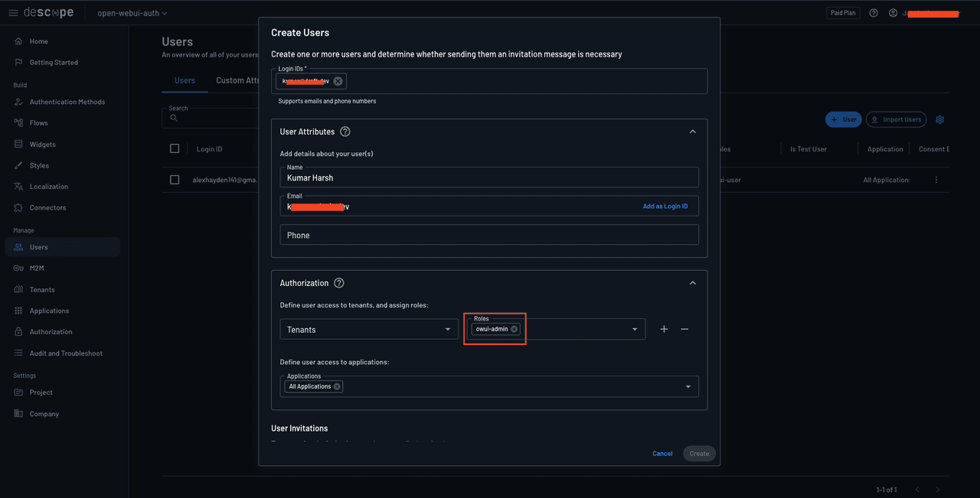980x498 pixels.
Task: Click the Phone input field
Action: (489, 235)
